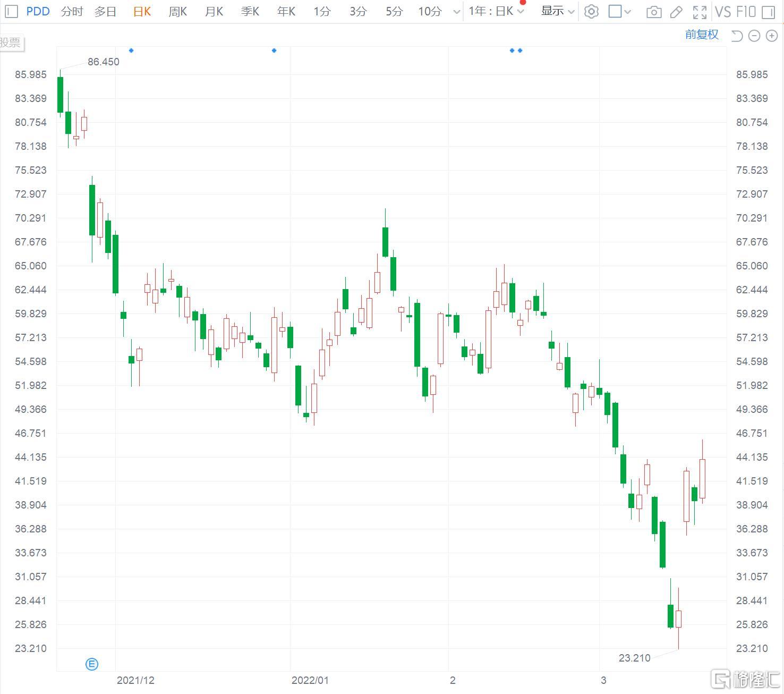Click the right-axis 44.135 price label

point(752,457)
